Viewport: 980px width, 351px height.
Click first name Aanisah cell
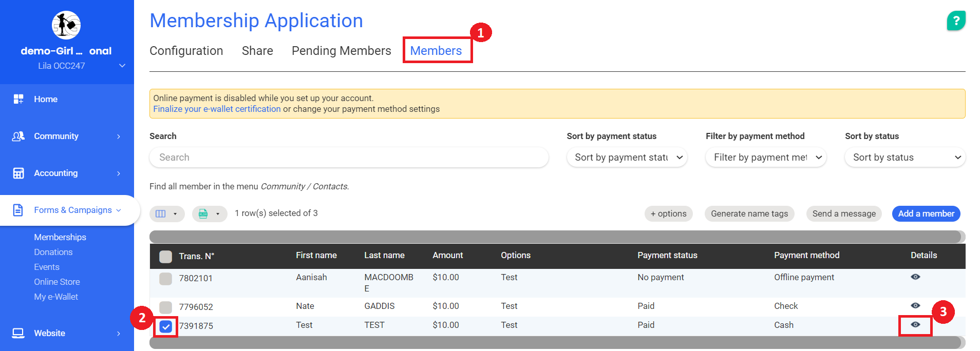pos(311,277)
